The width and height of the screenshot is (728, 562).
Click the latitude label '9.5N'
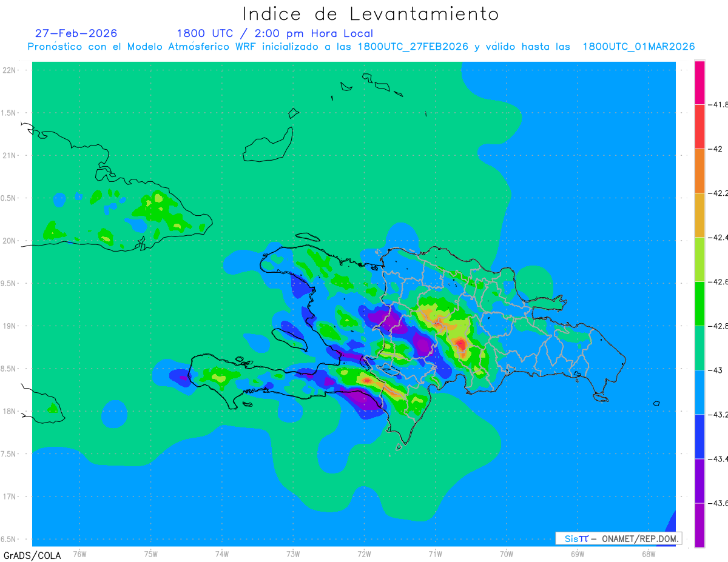(x=8, y=283)
